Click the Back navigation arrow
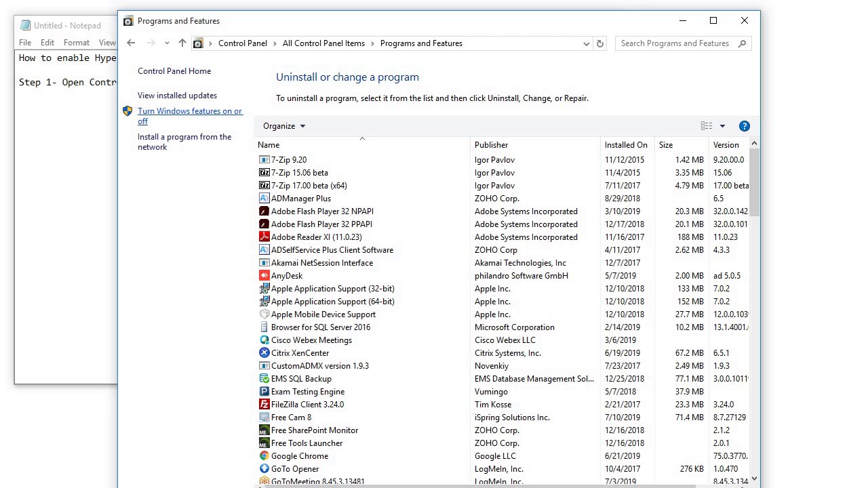This screenshot has height=488, width=868. 131,43
